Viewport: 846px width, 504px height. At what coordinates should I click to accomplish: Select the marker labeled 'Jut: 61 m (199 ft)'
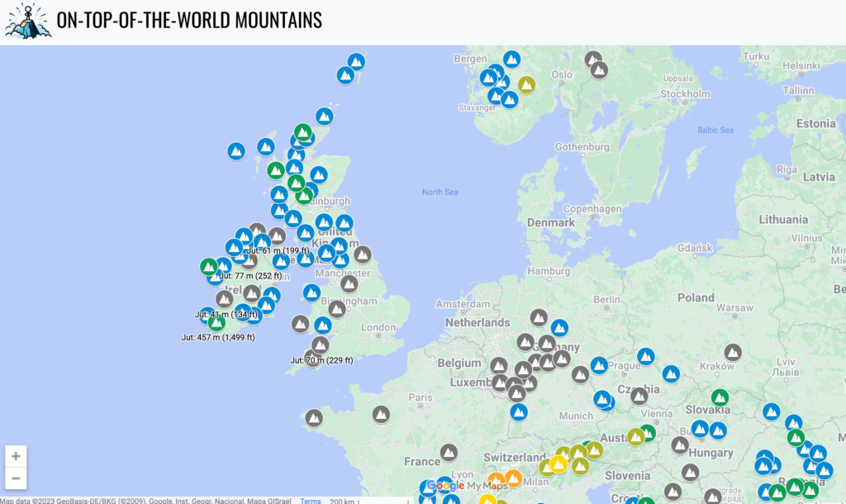[x=278, y=250]
